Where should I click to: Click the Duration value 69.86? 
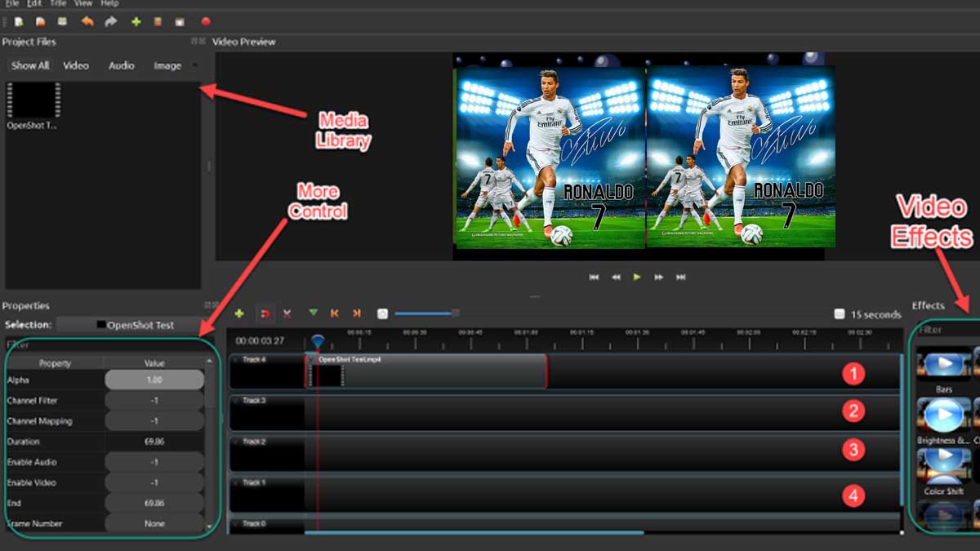(x=154, y=442)
